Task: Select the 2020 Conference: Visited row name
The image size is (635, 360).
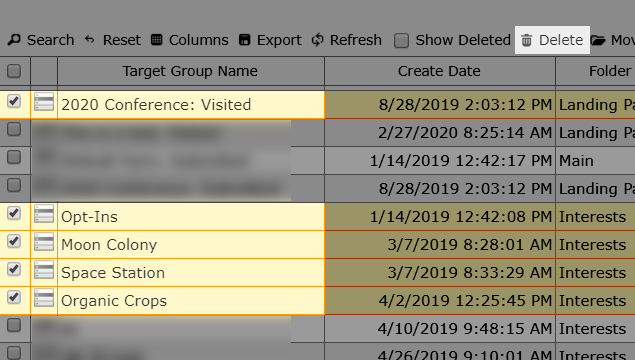Action: [x=156, y=104]
